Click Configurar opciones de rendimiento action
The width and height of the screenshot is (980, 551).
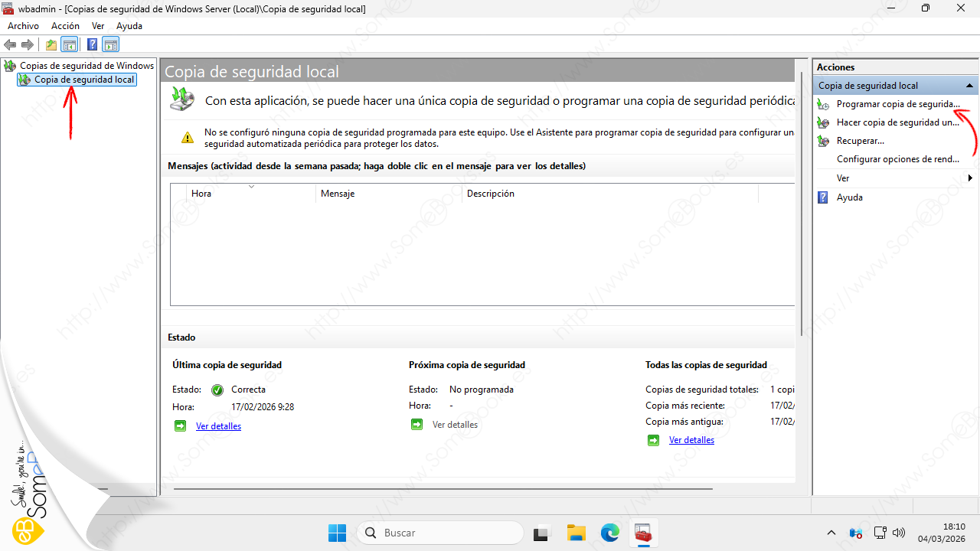(x=897, y=159)
